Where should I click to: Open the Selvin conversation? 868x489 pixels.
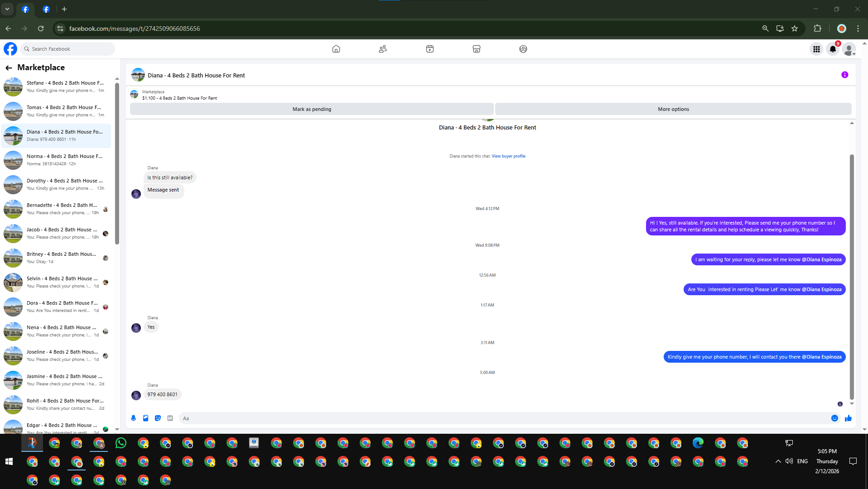coord(56,283)
